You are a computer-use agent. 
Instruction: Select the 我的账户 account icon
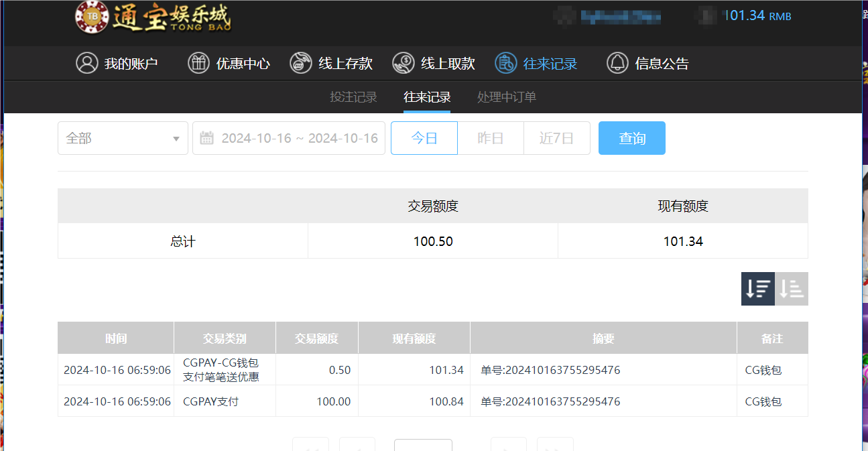pos(86,63)
